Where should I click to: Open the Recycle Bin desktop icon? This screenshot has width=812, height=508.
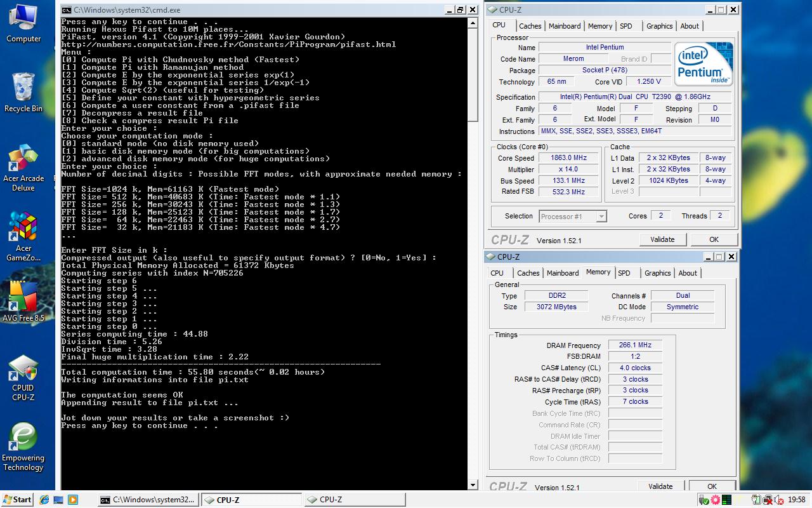point(23,93)
